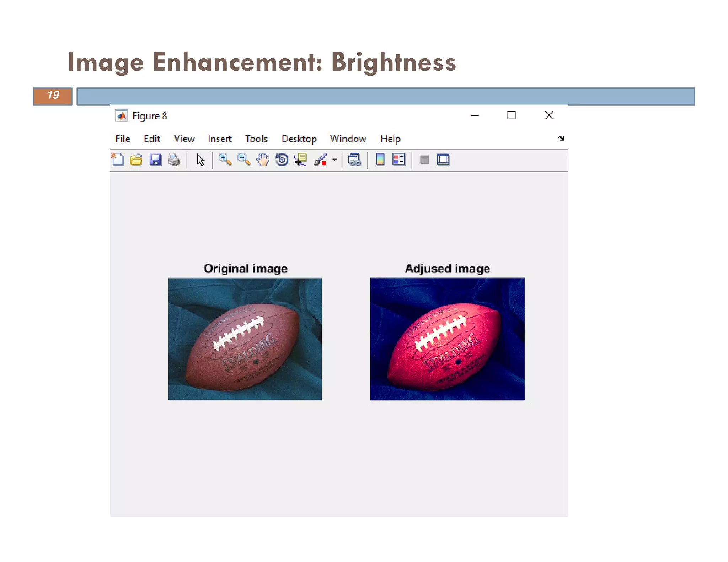Click the MATLAB logo in the title bar

click(x=122, y=116)
